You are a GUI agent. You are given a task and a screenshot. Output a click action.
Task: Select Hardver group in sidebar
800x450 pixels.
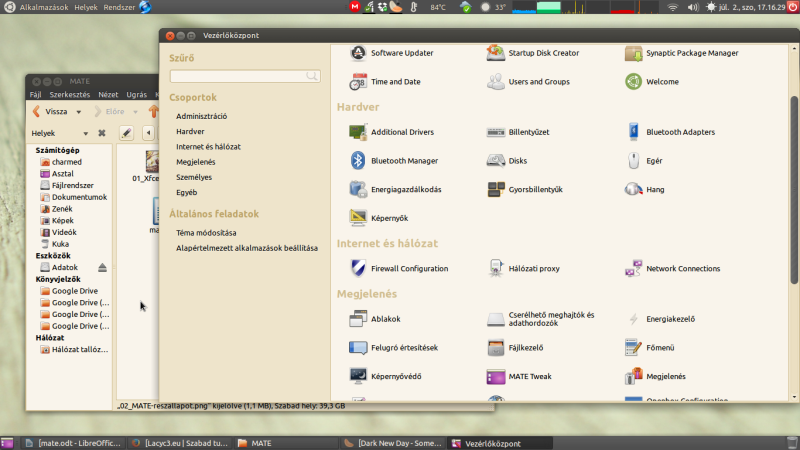pyautogui.click(x=190, y=132)
